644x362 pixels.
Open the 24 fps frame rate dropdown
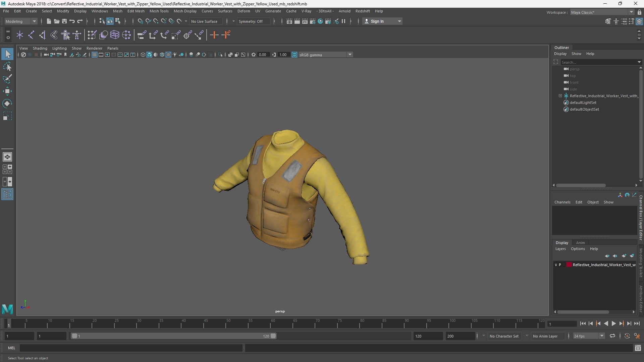tap(589, 336)
